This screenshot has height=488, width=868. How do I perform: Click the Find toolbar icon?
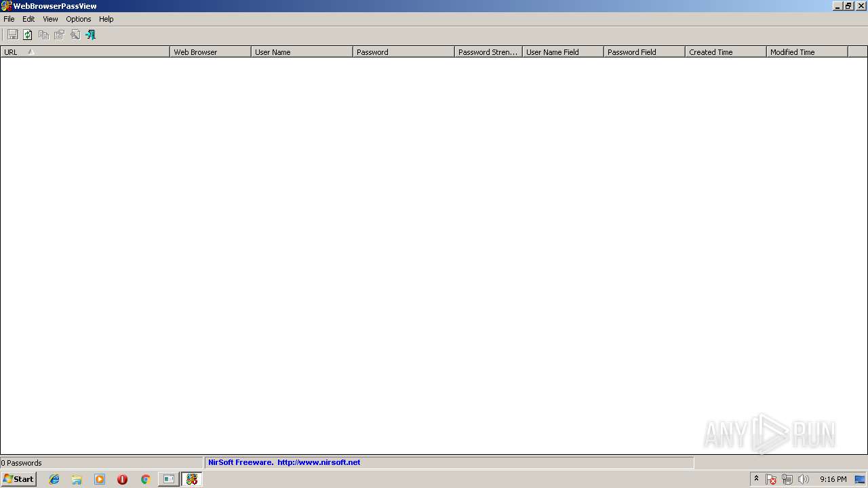pyautogui.click(x=75, y=35)
